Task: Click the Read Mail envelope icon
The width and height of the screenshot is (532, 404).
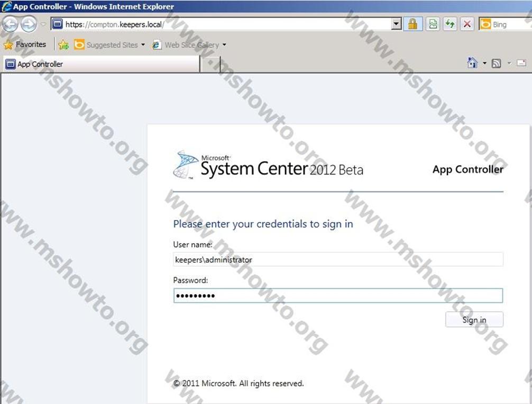Action: 521,63
